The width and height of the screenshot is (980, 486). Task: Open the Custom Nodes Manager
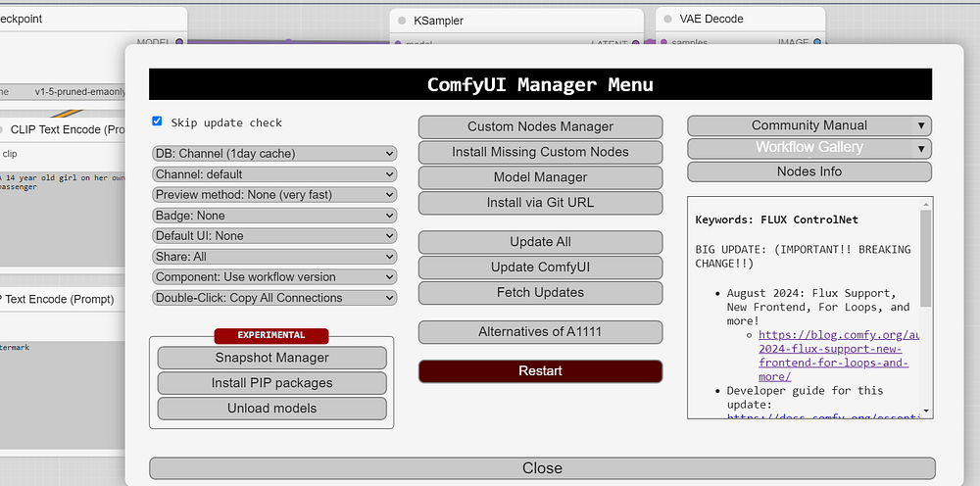(540, 126)
